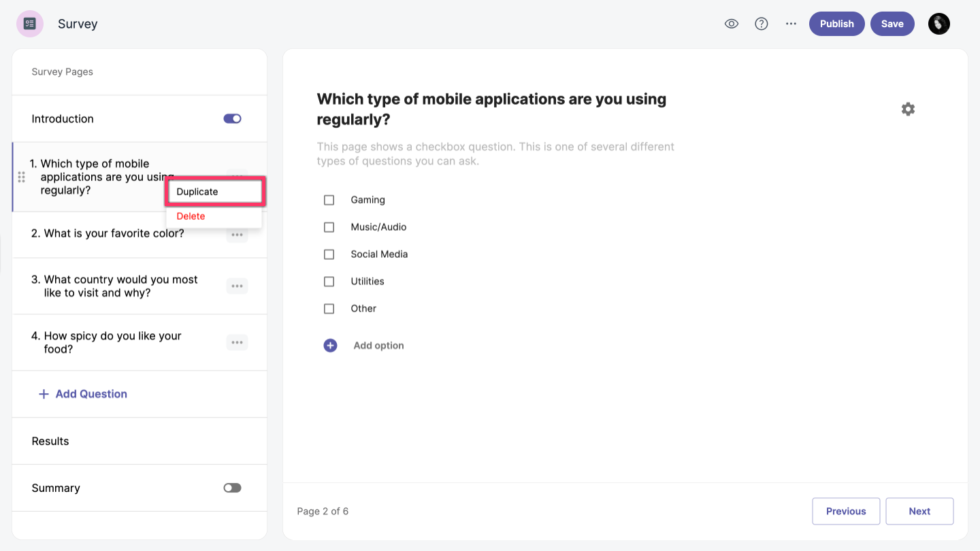The height and width of the screenshot is (551, 980).
Task: Enable the Summary page toggle
Action: tap(232, 488)
